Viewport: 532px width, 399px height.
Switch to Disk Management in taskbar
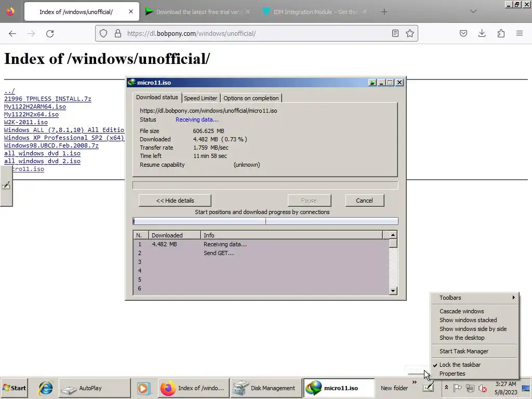tap(266, 388)
